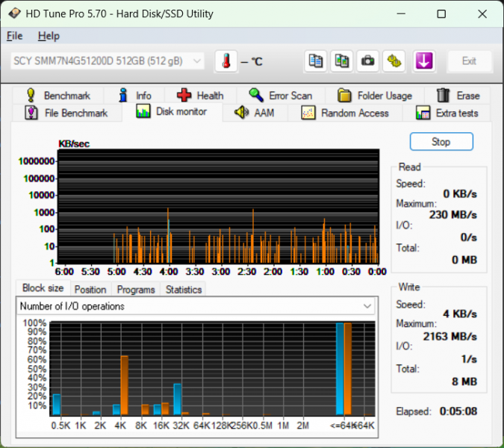Viewport: 504px width, 448px height.
Task: Switch to Random Access tab
Action: pyautogui.click(x=345, y=113)
